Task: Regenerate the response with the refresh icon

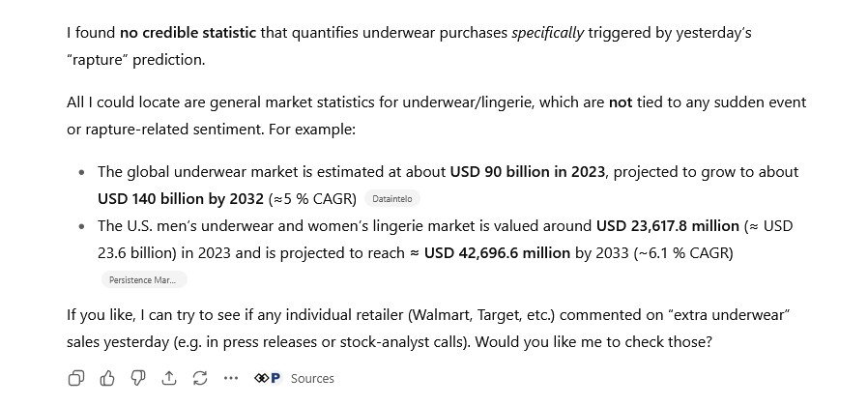Action: tap(200, 378)
